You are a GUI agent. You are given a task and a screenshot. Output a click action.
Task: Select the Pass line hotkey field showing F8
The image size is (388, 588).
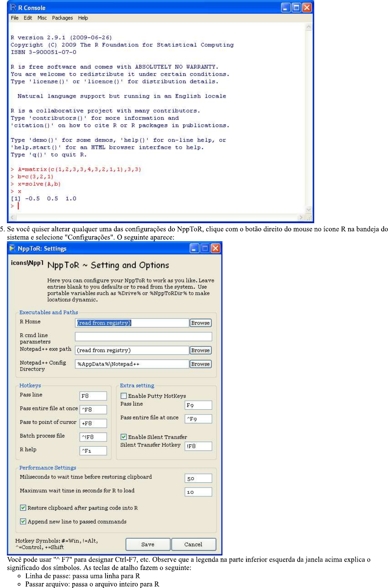[x=93, y=396]
